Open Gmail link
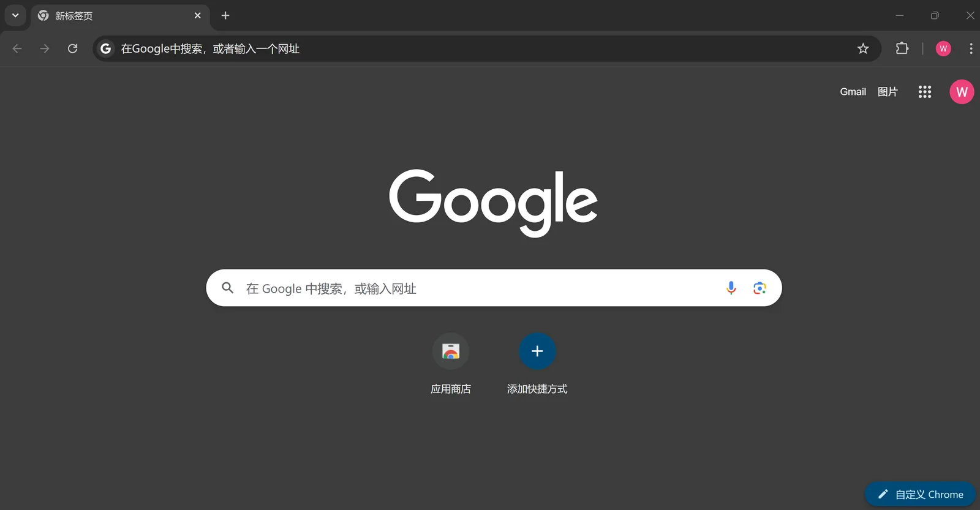This screenshot has height=510, width=980. tap(853, 92)
